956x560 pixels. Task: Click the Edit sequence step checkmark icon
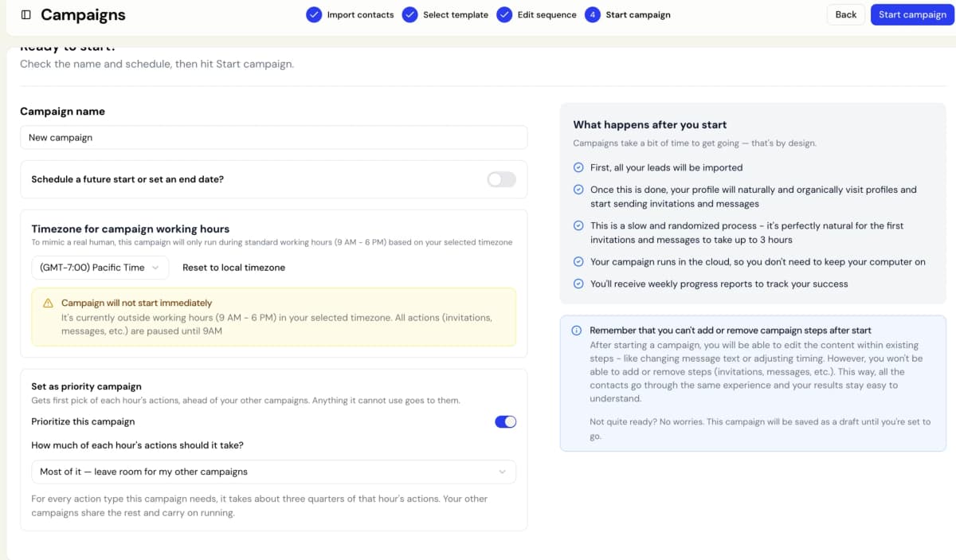504,14
